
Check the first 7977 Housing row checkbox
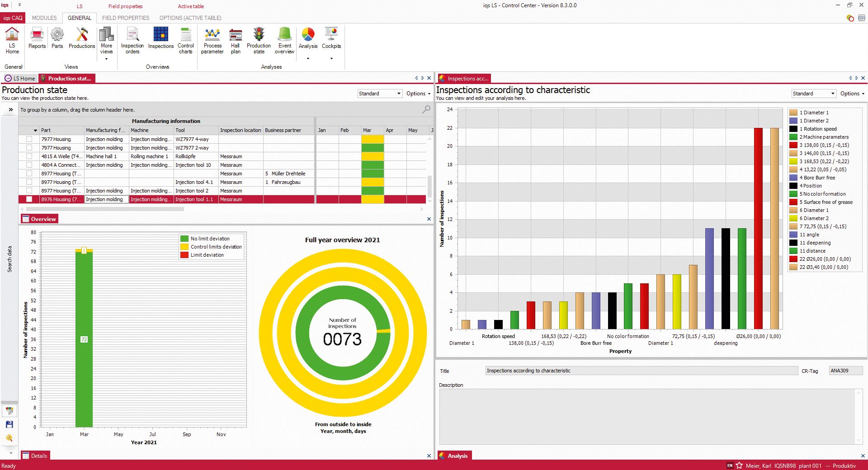pyautogui.click(x=29, y=139)
